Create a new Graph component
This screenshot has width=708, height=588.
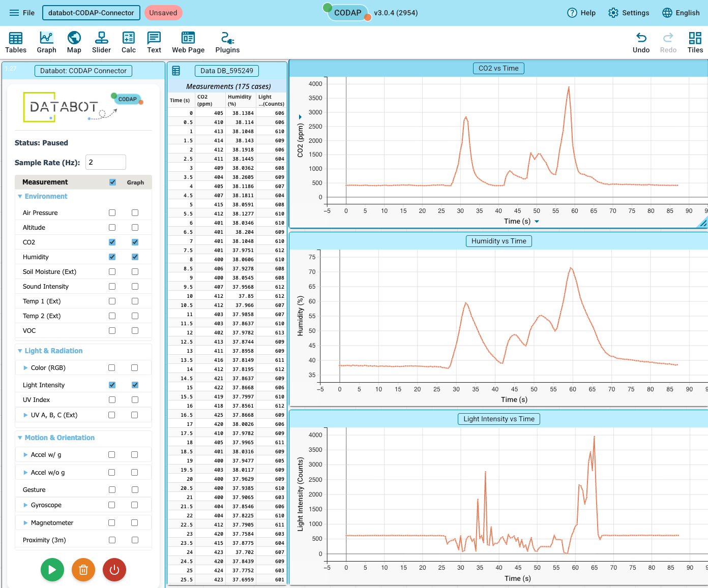pos(46,43)
